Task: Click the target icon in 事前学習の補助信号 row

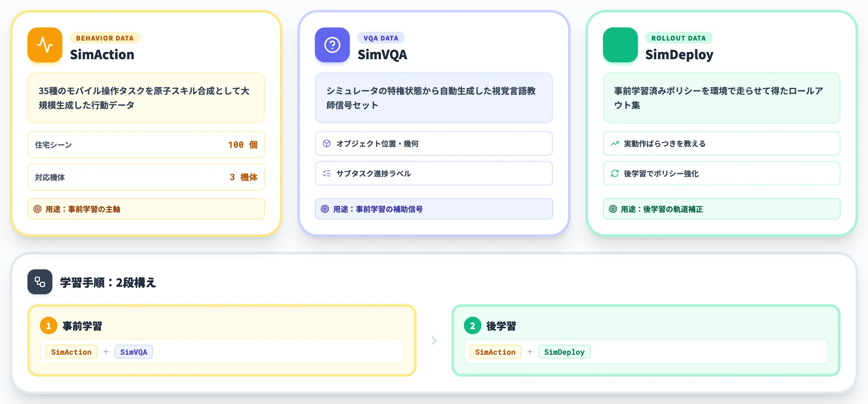Action: click(325, 209)
